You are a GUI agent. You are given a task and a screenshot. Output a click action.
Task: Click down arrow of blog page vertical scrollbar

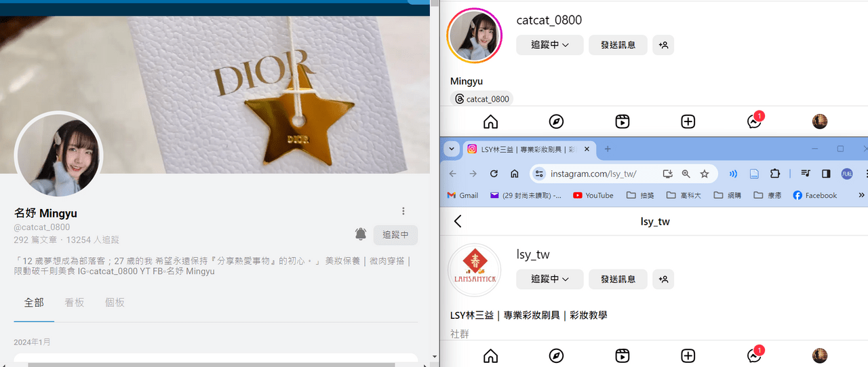435,356
